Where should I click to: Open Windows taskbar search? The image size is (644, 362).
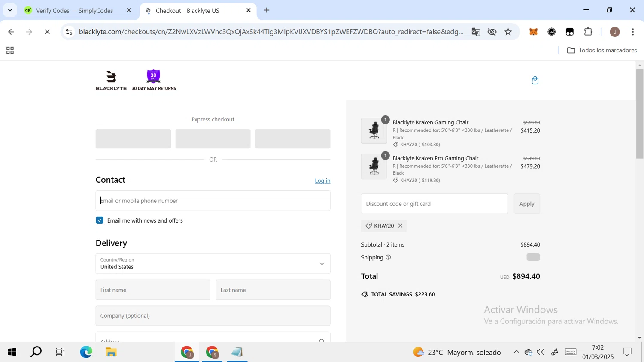[x=36, y=352]
